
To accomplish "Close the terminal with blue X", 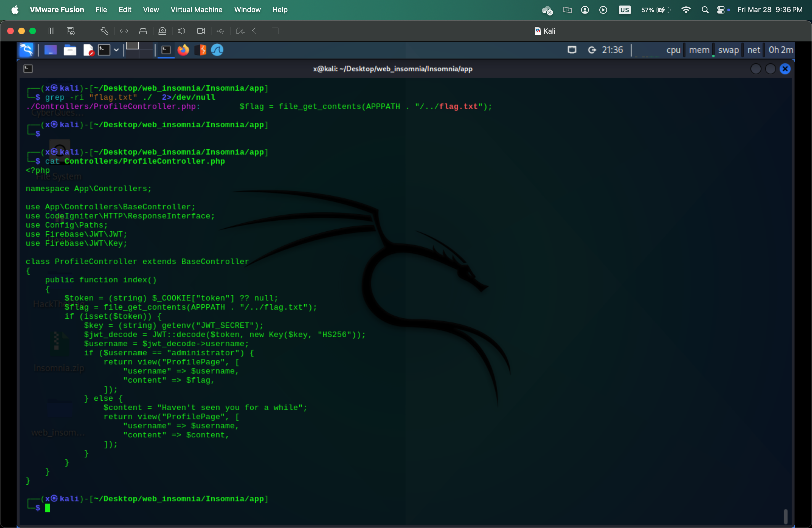I will tap(785, 69).
